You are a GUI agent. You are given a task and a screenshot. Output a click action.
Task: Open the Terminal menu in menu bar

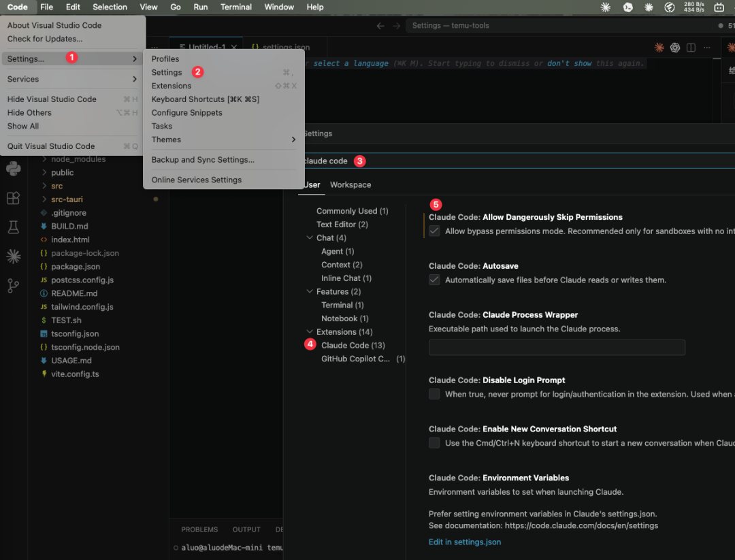(235, 7)
